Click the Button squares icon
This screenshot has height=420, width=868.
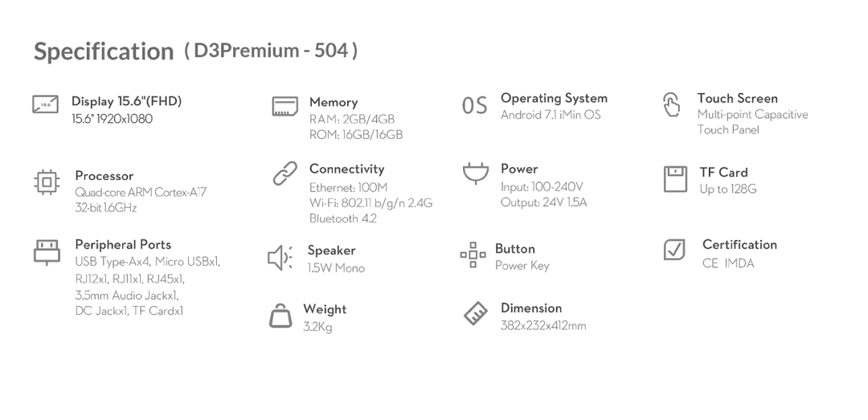tap(473, 255)
